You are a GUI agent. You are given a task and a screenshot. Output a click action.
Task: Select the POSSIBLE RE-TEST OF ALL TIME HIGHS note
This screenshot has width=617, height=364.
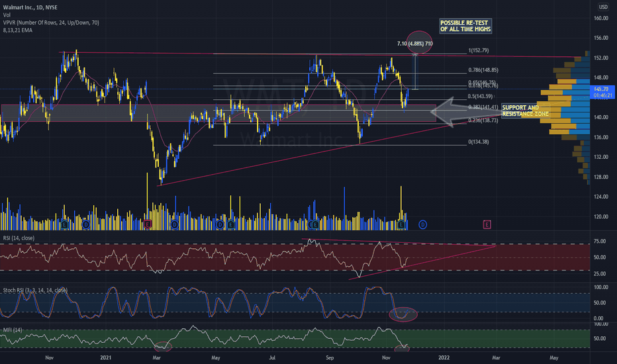465,26
